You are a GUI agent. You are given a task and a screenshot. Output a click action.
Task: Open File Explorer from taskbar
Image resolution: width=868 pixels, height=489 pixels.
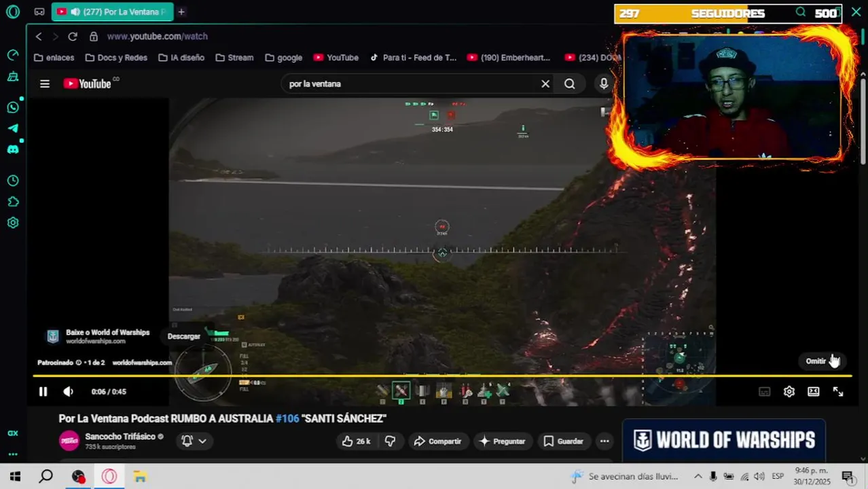point(140,477)
